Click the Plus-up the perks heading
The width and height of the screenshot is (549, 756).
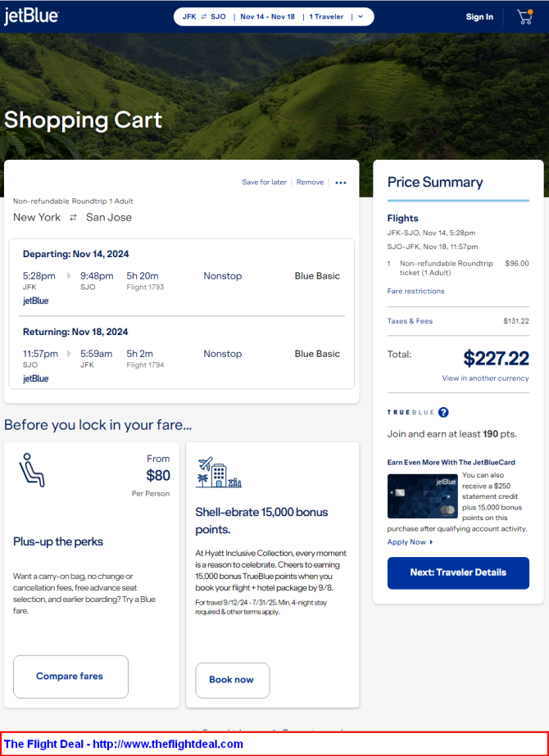point(58,542)
